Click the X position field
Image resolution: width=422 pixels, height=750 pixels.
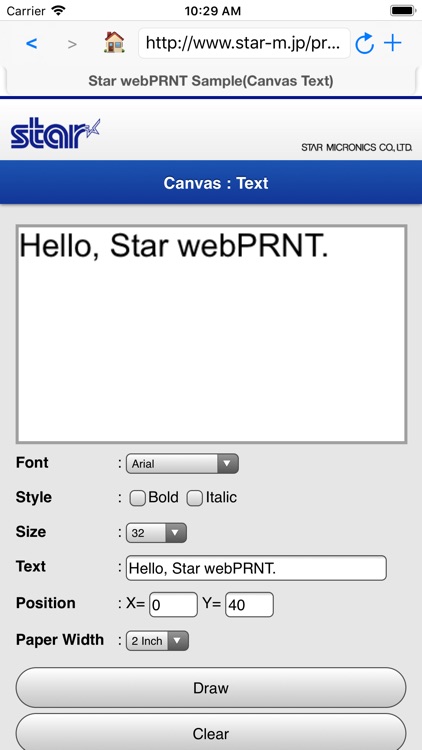coord(174,605)
